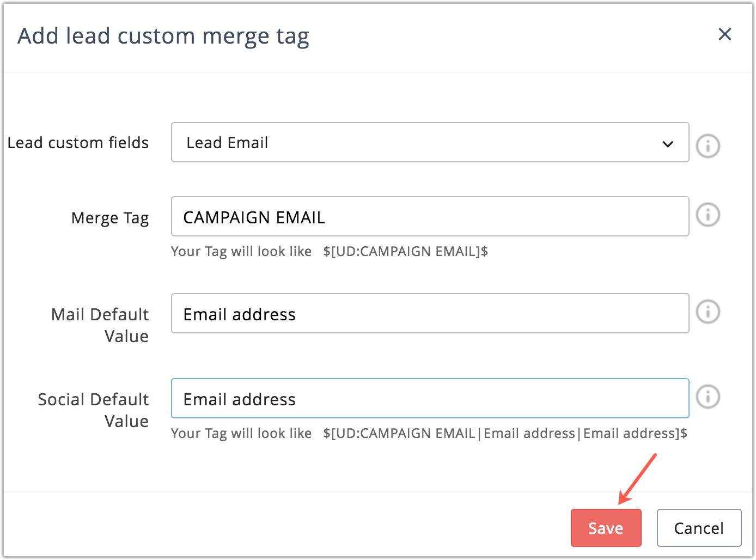The height and width of the screenshot is (560, 756).
Task: Close the Add lead custom merge tag dialog
Action: (724, 34)
